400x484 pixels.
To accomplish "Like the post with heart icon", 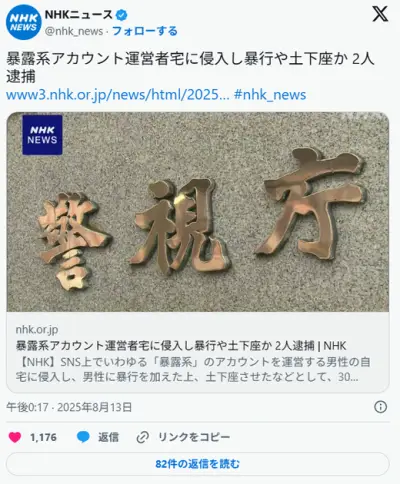I will [15, 437].
